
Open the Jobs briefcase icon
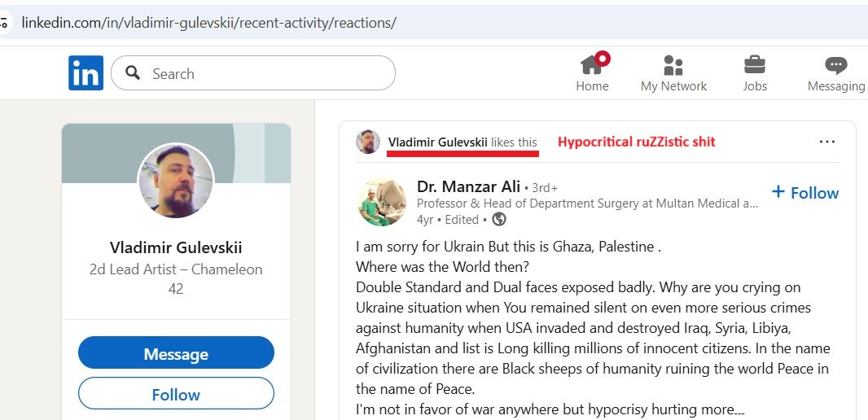755,66
